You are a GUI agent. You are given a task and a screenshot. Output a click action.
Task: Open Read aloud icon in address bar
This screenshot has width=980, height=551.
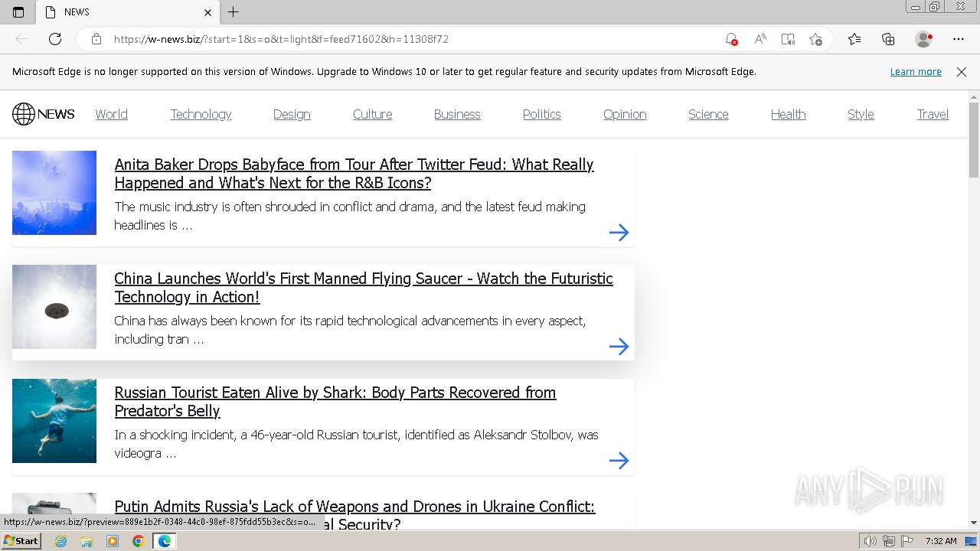pos(760,39)
